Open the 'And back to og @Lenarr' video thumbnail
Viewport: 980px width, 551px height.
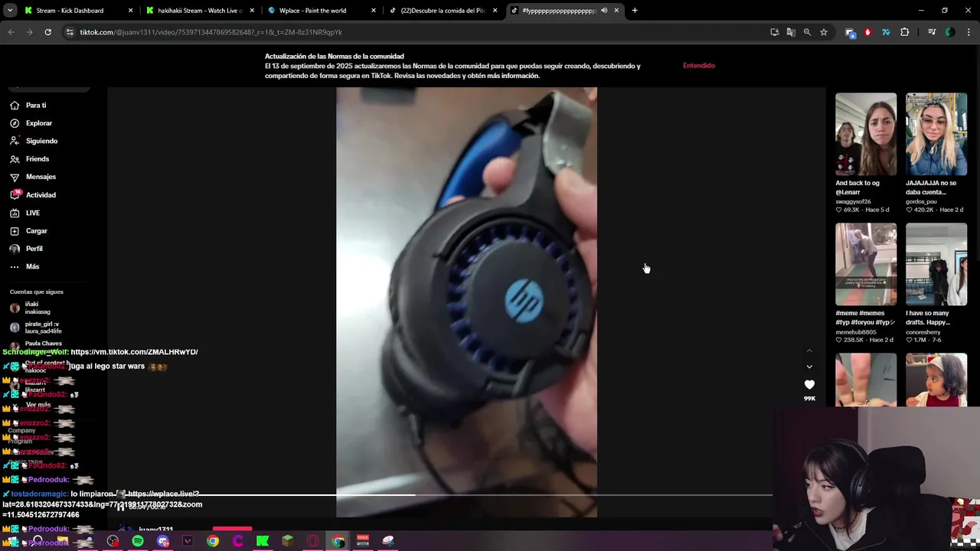[x=866, y=135]
